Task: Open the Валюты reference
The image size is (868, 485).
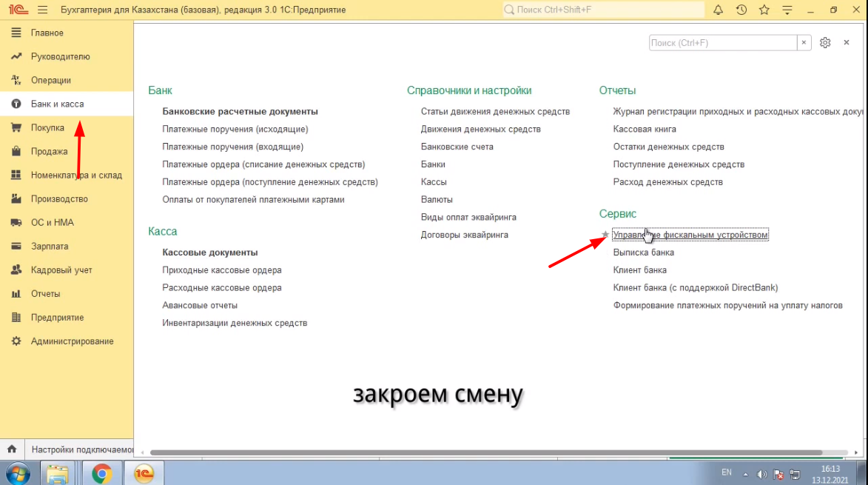Action: click(436, 200)
